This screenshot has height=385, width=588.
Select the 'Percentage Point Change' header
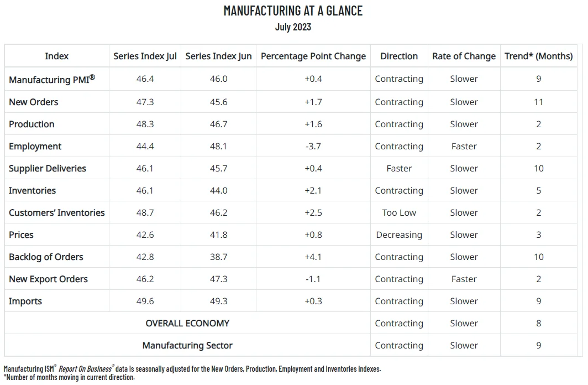(x=313, y=56)
